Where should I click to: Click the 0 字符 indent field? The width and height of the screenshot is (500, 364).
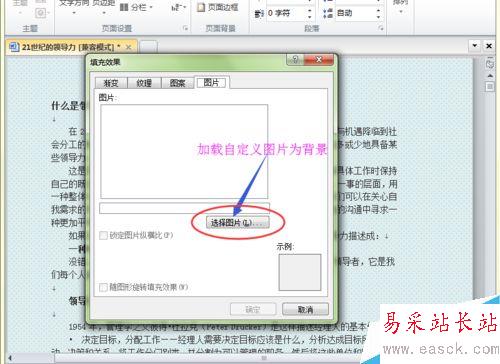(x=286, y=13)
